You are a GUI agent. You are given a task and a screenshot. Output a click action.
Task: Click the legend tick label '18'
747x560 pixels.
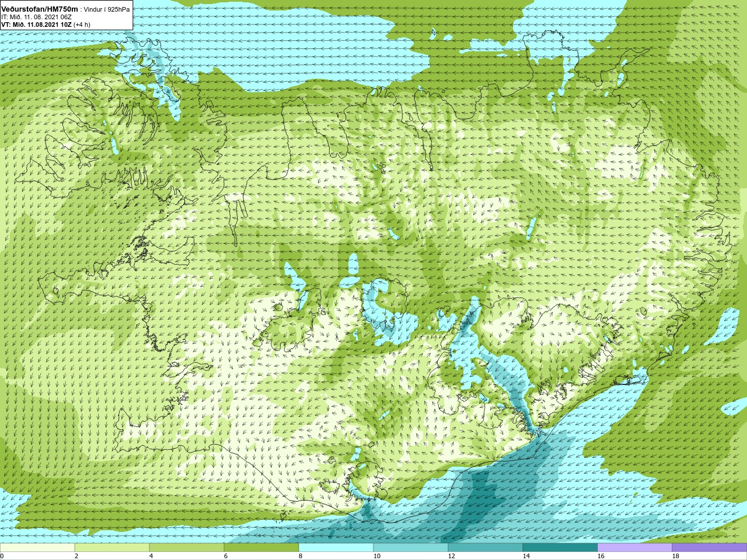[675, 556]
